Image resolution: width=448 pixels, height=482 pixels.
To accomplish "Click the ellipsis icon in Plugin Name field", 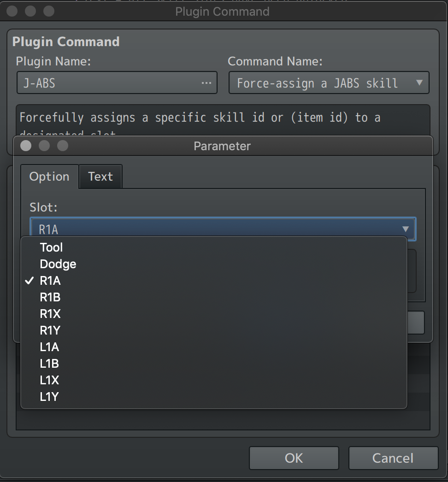I will (x=206, y=83).
